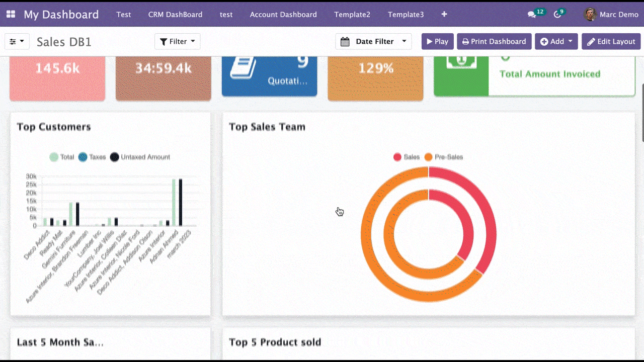Screen dimensions: 644x362
Task: Open the Account Dashboard tab
Action: [x=283, y=15]
